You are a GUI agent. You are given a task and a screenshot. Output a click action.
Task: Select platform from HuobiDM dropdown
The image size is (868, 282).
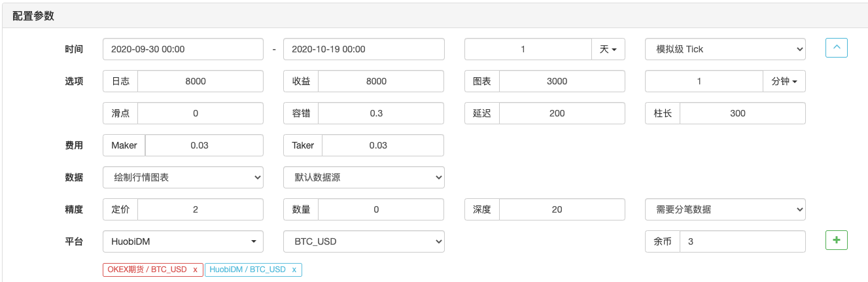(183, 241)
